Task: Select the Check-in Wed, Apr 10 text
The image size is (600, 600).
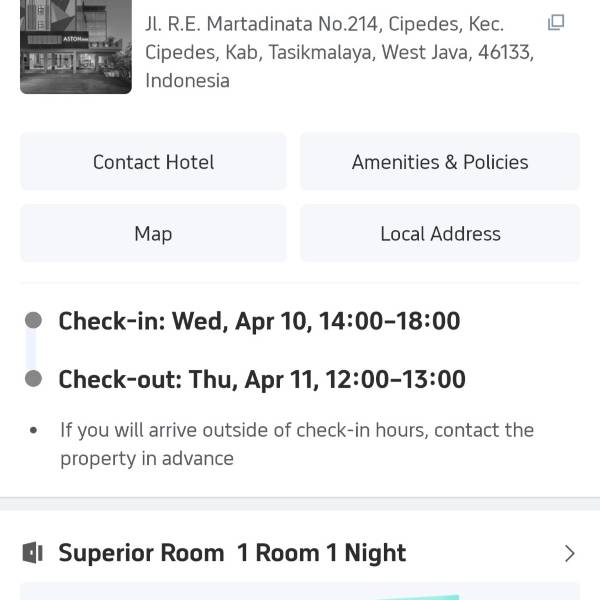Action: (x=259, y=321)
